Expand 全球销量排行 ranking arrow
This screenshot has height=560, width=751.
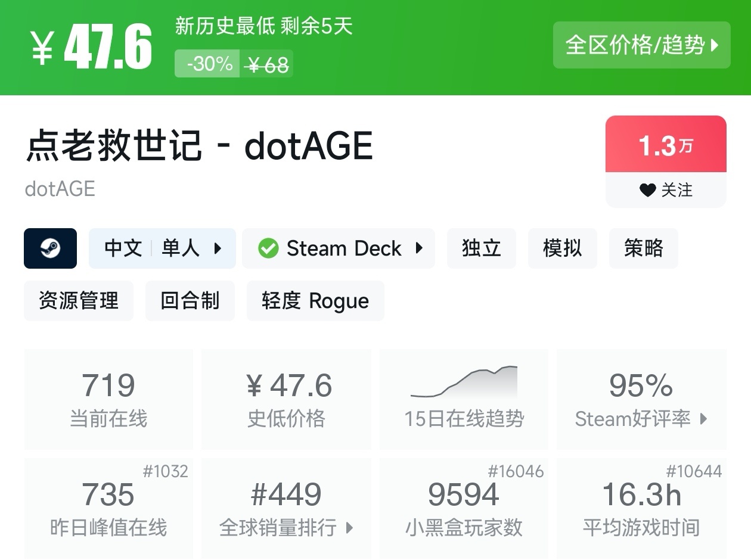tap(350, 528)
